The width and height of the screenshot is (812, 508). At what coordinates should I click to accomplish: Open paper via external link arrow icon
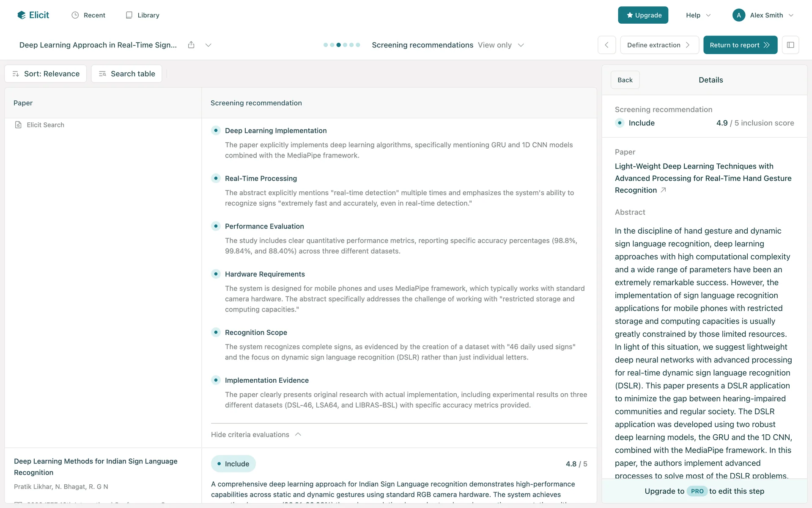coord(663,190)
